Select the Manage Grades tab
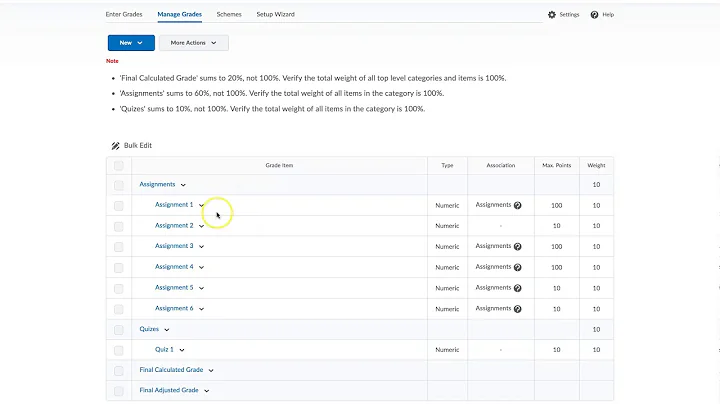Screen dimensions: 720x404 180,14
